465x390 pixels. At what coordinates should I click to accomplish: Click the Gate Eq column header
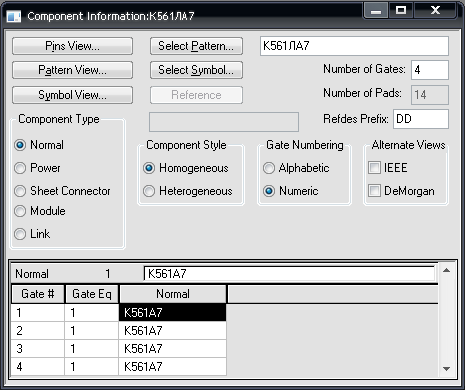tap(92, 294)
